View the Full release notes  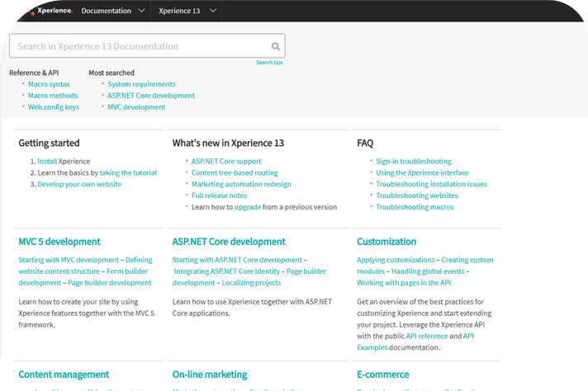pyautogui.click(x=219, y=195)
